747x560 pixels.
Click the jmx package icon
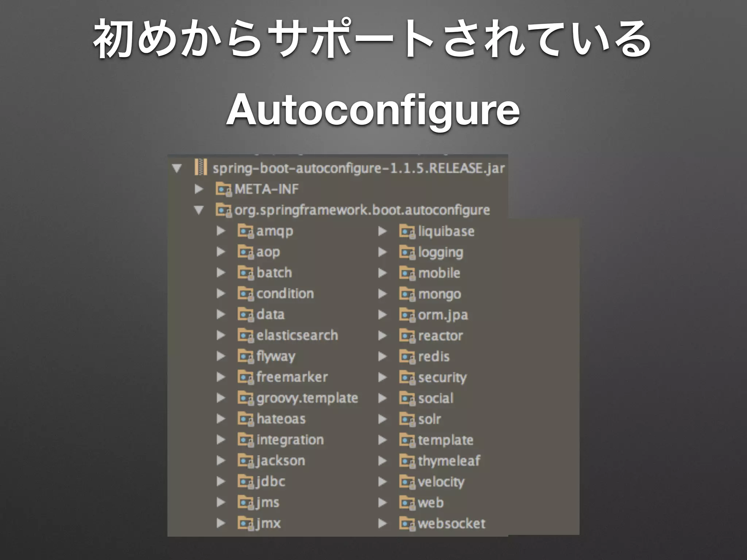click(x=245, y=524)
